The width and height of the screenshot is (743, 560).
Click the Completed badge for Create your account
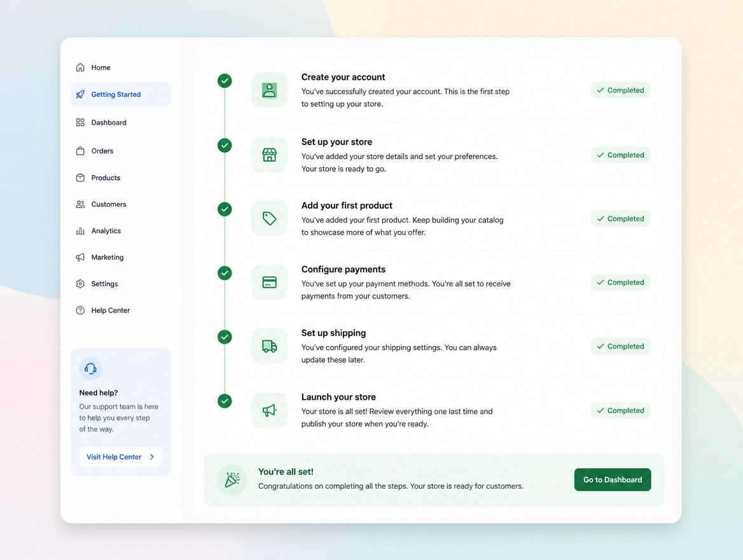coord(620,90)
